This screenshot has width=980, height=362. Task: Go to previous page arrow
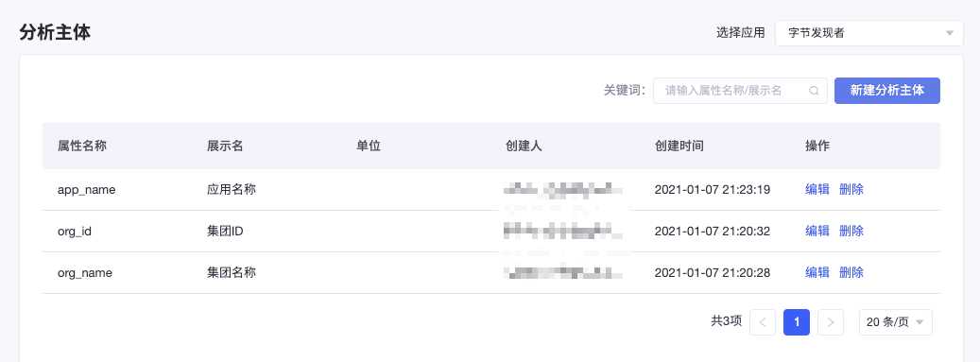[763, 322]
